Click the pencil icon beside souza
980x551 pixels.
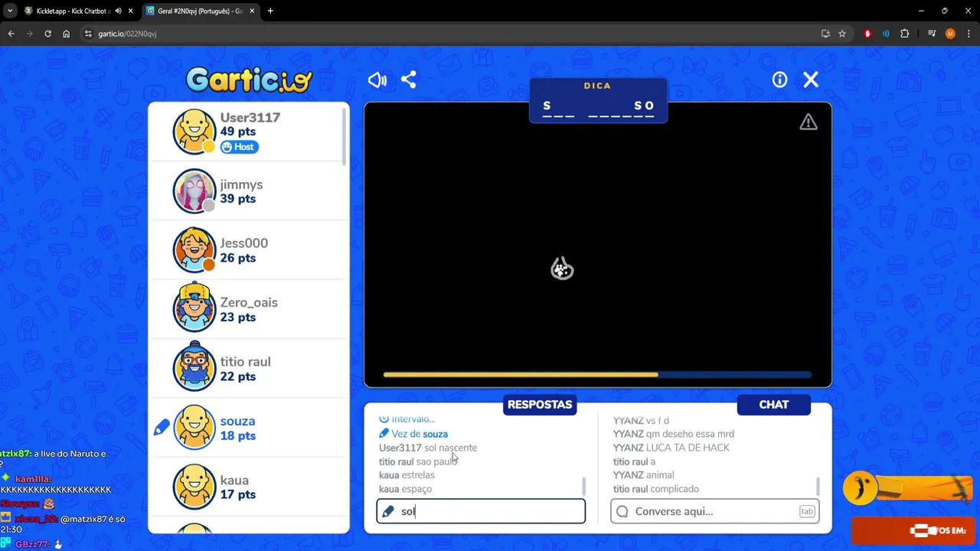click(162, 428)
